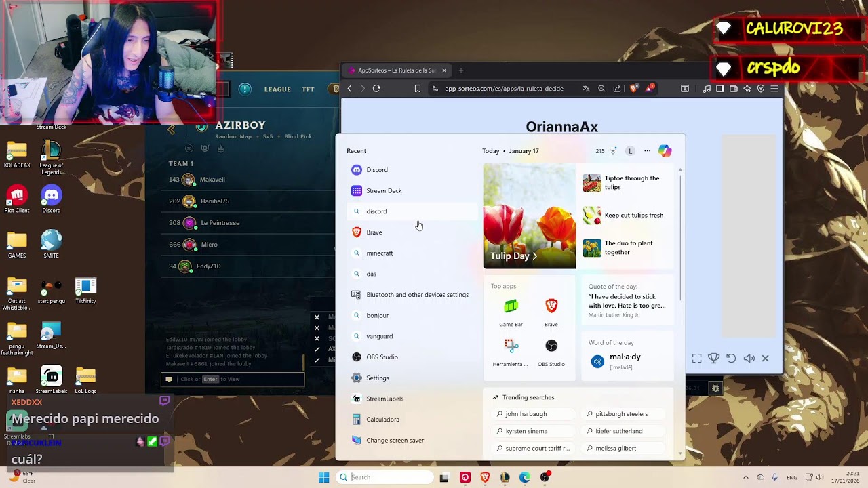This screenshot has height=488, width=868.
Task: Open Brave from the taskbar
Action: (x=485, y=477)
